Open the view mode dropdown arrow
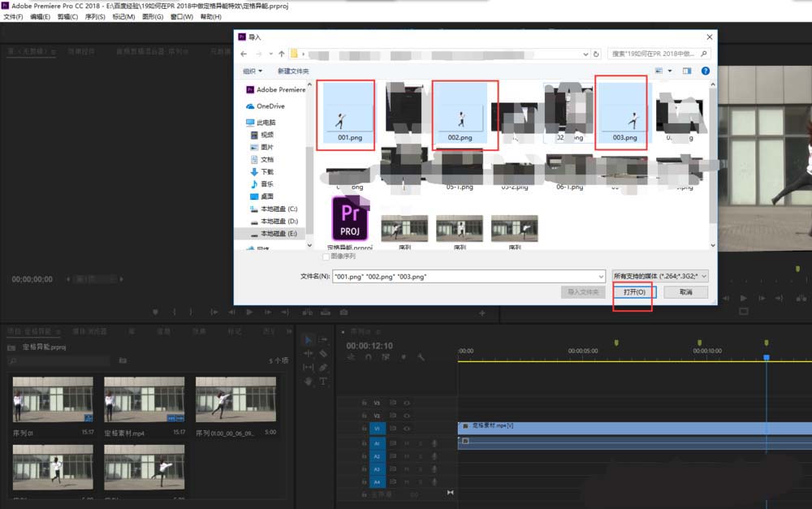 point(669,71)
